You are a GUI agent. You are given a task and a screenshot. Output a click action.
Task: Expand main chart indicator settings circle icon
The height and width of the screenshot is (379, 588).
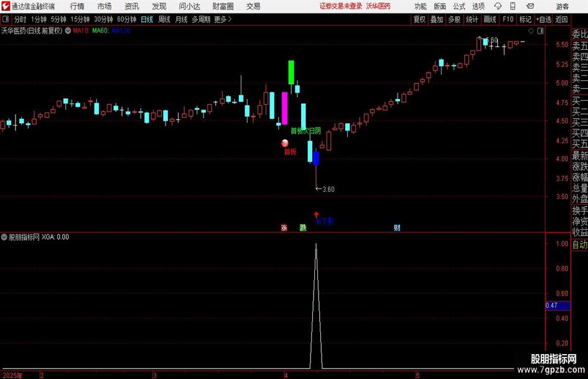68,30
